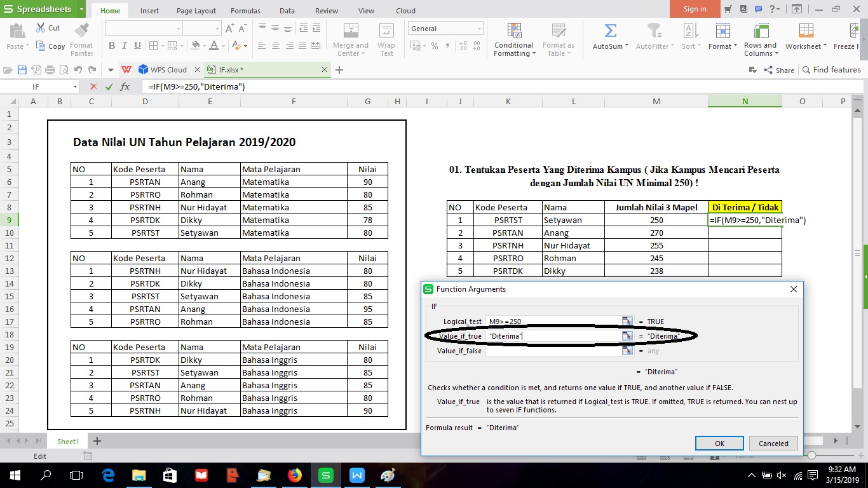Open the font name dropdown
Viewport: 868px width, 488px height.
179,29
